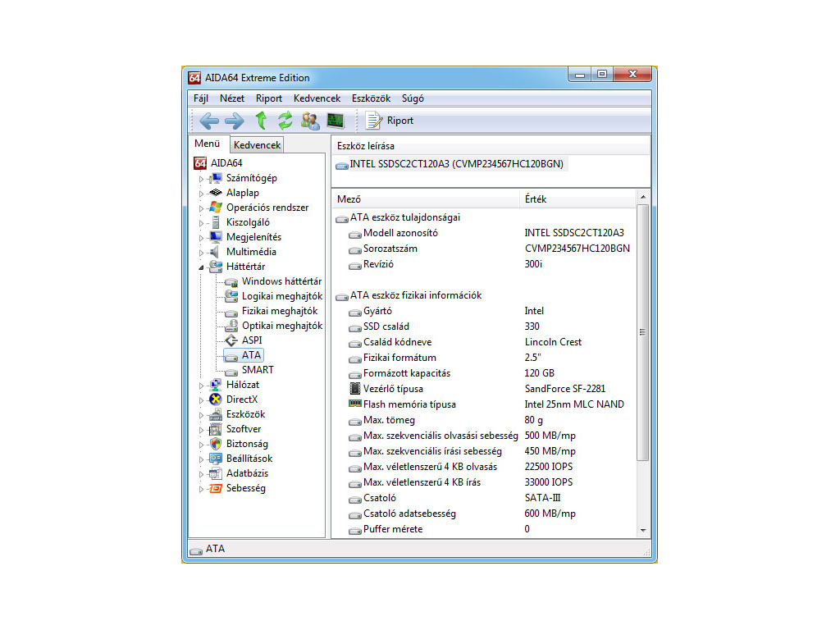Select Optikai meghajtók in the tree
This screenshot has height=630, width=840.
[x=281, y=326]
